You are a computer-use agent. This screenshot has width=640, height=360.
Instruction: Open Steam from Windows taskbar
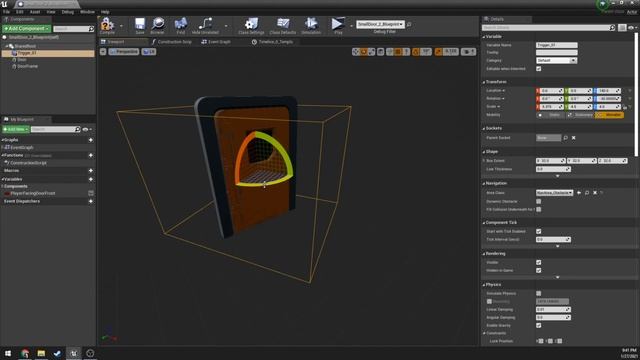[x=57, y=353]
